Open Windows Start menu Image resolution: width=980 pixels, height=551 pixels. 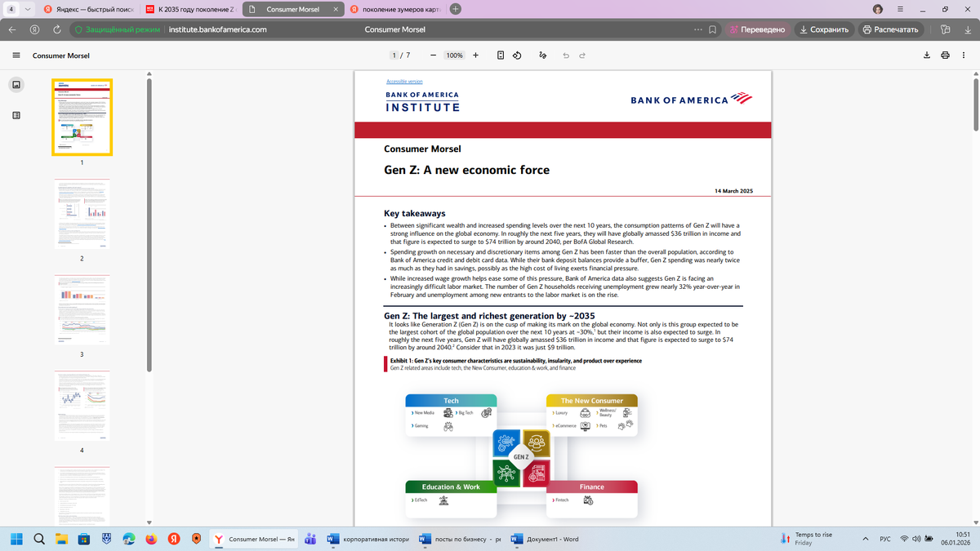click(16, 539)
